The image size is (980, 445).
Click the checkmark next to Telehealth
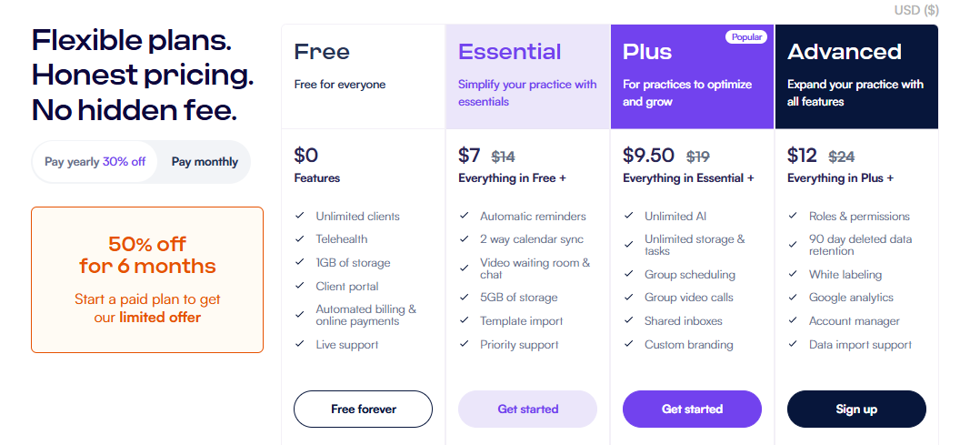(300, 238)
